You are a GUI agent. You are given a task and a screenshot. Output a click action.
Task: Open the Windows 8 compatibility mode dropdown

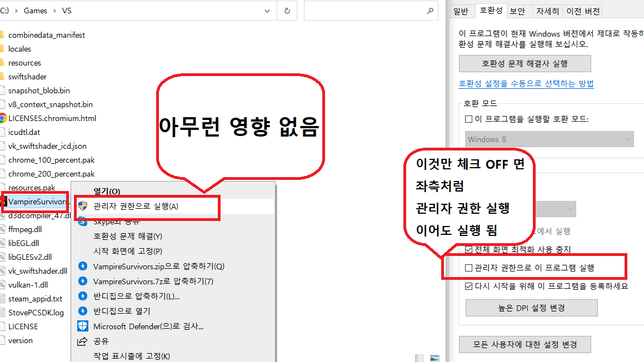point(549,139)
